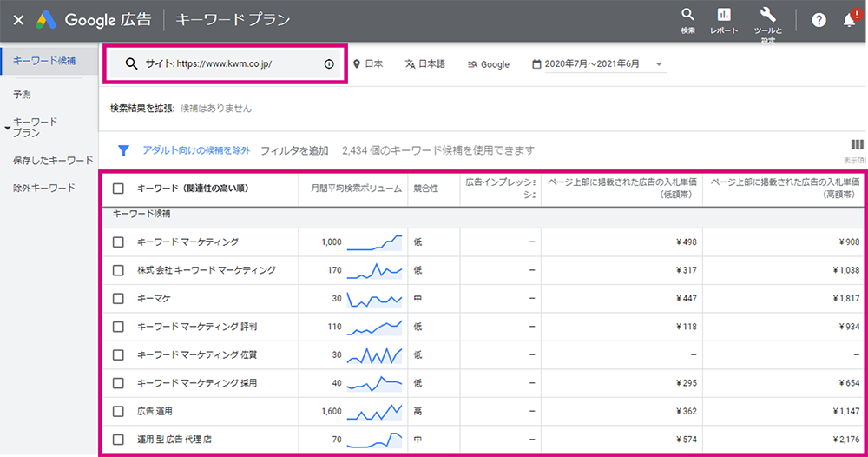868x457 pixels.
Task: Click the site URL search field
Action: tap(224, 64)
